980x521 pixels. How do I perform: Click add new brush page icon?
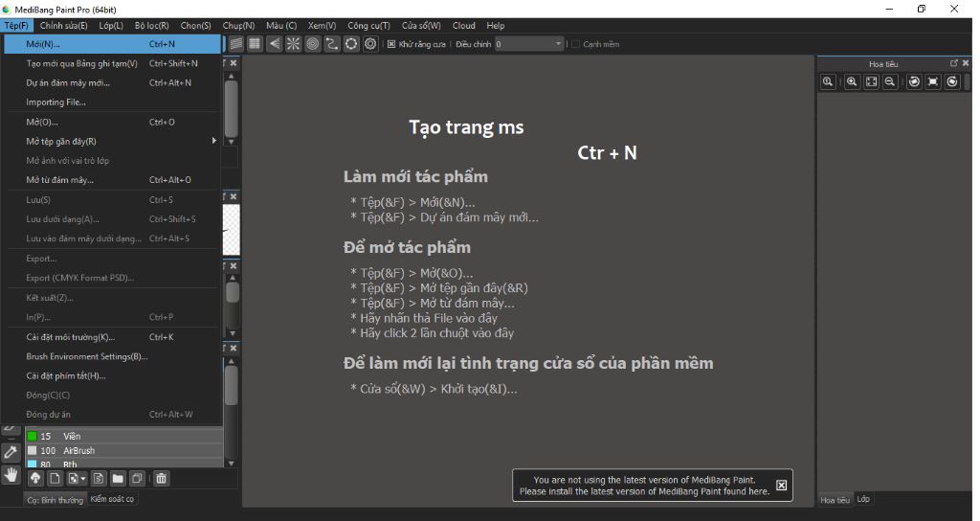point(55,479)
